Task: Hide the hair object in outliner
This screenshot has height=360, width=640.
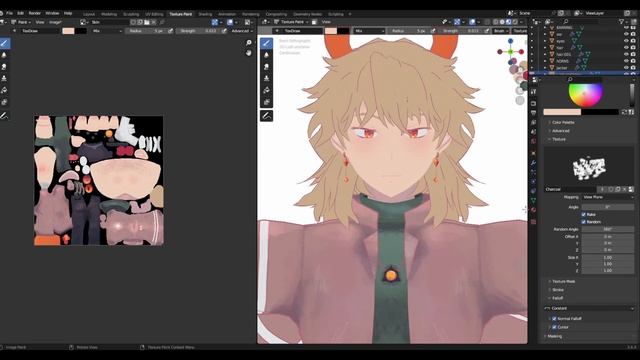Action: (626, 47)
